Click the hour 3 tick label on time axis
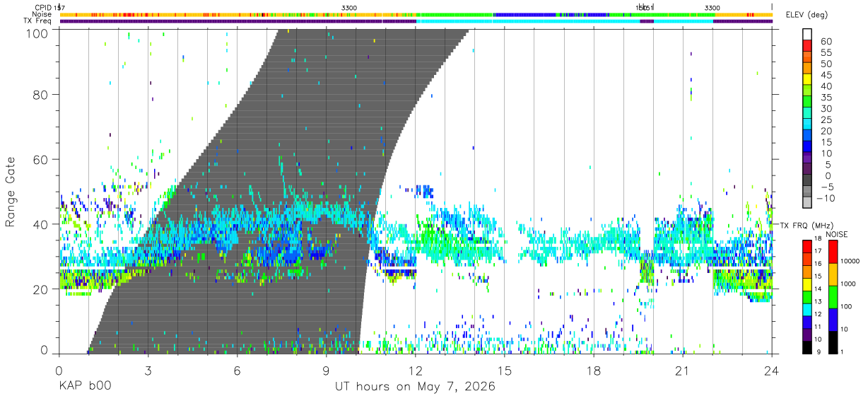 coord(148,371)
